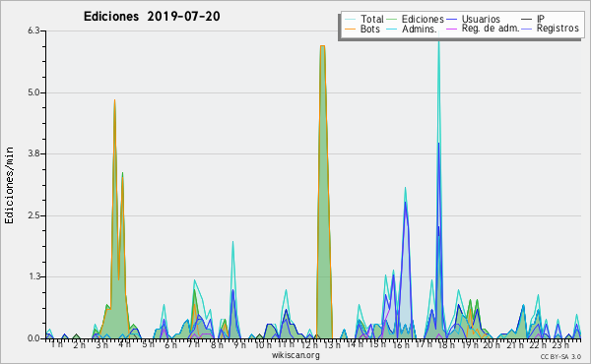Click the green Ediciones legend line swatch
This screenshot has height=364, width=591.
point(392,19)
